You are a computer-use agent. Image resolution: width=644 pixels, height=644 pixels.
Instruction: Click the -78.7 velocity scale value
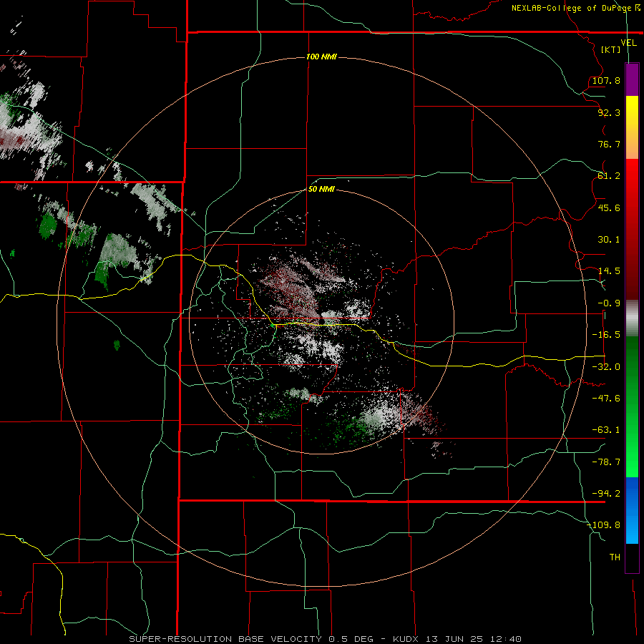pyautogui.click(x=606, y=462)
